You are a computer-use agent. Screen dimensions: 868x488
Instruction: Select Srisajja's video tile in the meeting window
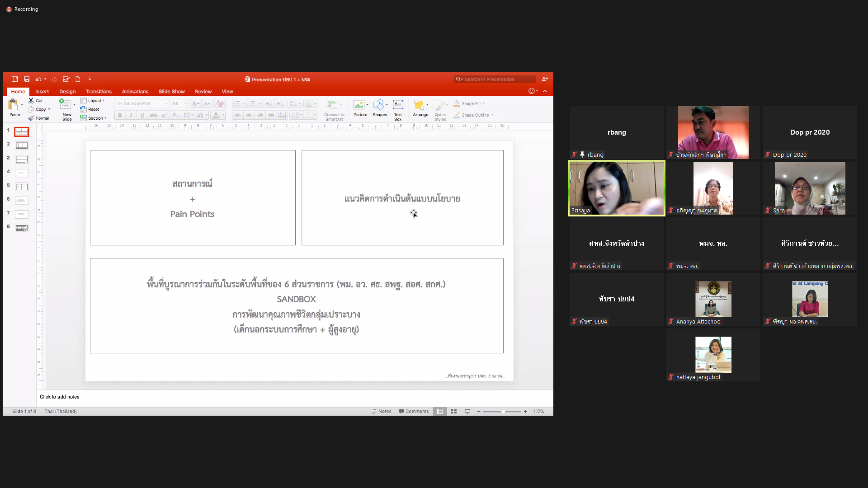coord(617,188)
